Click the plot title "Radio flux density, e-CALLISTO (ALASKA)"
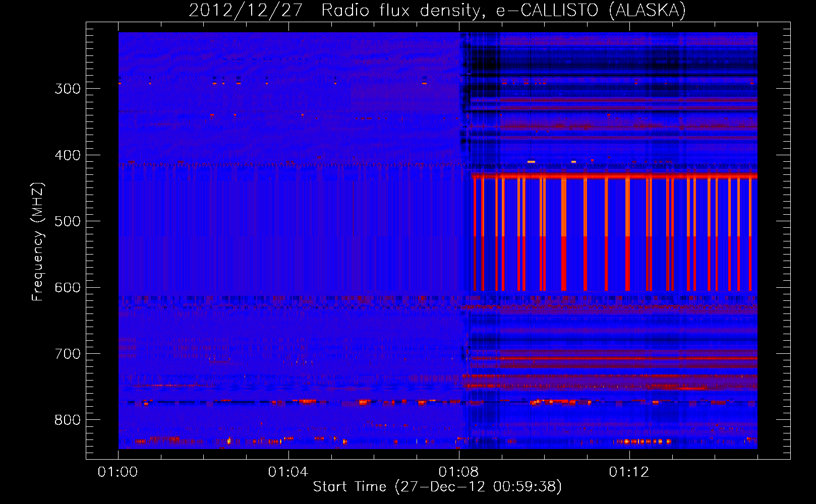Image resolution: width=816 pixels, height=504 pixels. [x=503, y=11]
